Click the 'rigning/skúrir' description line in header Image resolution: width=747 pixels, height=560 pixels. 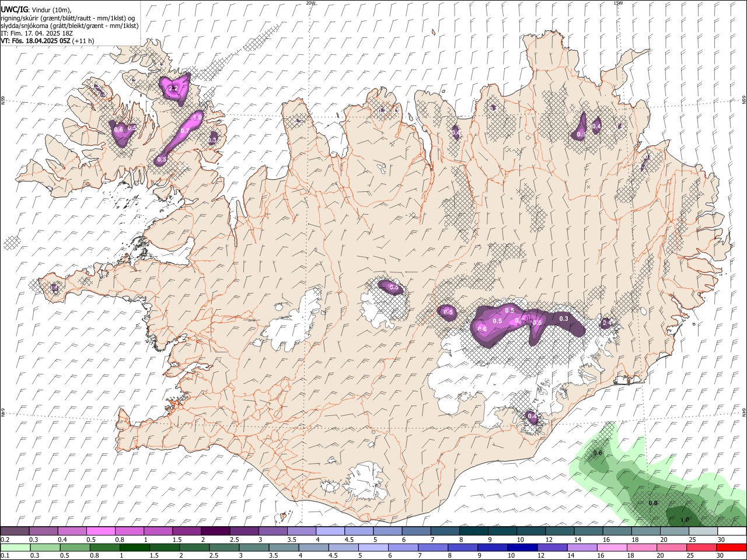pyautogui.click(x=68, y=18)
